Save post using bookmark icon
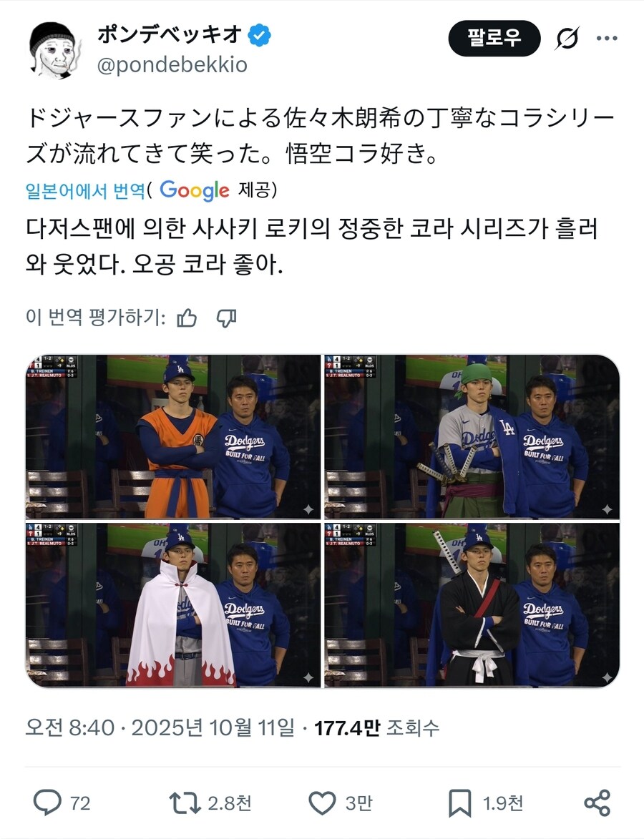 tap(460, 803)
